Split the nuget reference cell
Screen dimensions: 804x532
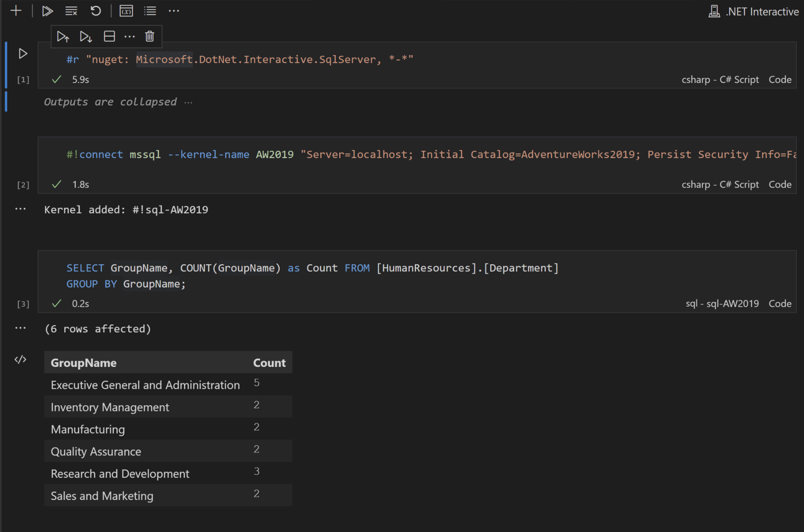tap(109, 36)
